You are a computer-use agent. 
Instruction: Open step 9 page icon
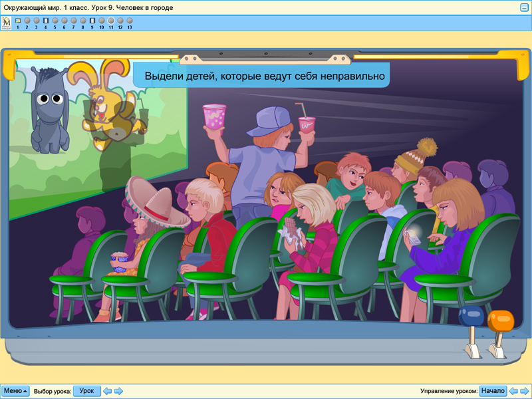pos(92,21)
